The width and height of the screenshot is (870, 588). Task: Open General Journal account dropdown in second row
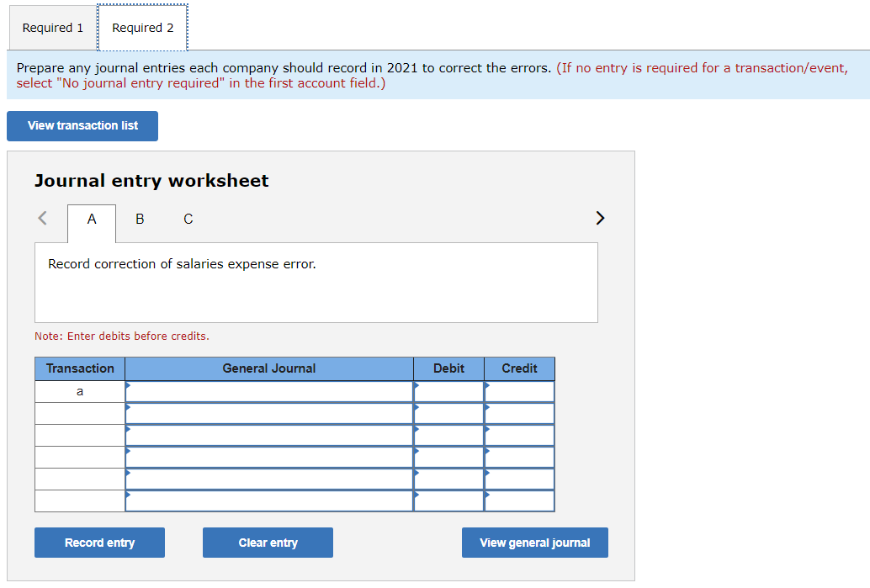click(x=269, y=414)
